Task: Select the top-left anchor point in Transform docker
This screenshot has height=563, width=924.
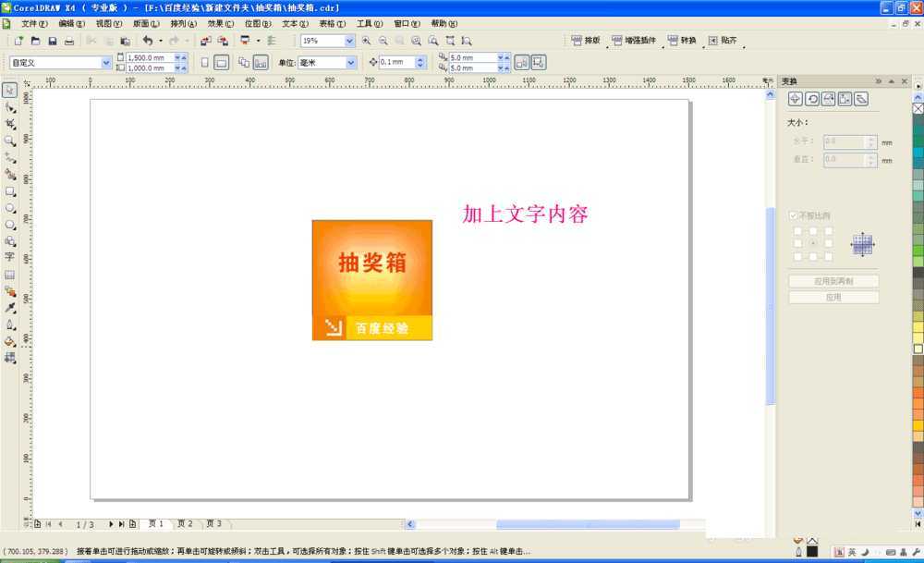Action: click(x=797, y=231)
